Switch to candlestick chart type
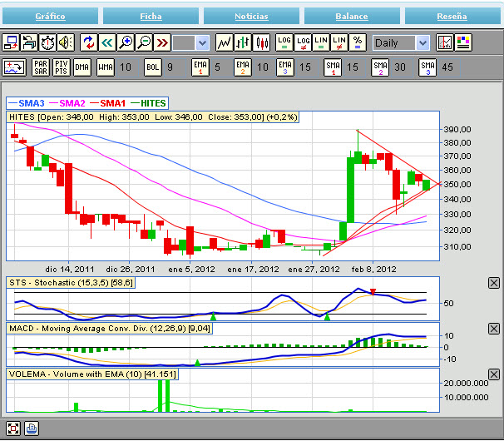The height and width of the screenshot is (441, 504). [x=261, y=42]
